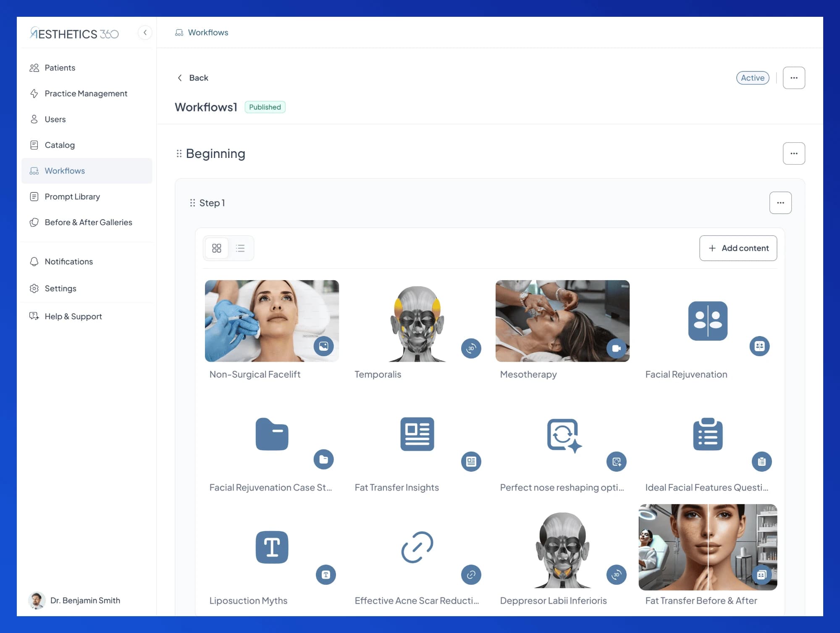The width and height of the screenshot is (840, 633).
Task: Open Ideal Facial Features Questionnaire icon
Action: pos(708,434)
